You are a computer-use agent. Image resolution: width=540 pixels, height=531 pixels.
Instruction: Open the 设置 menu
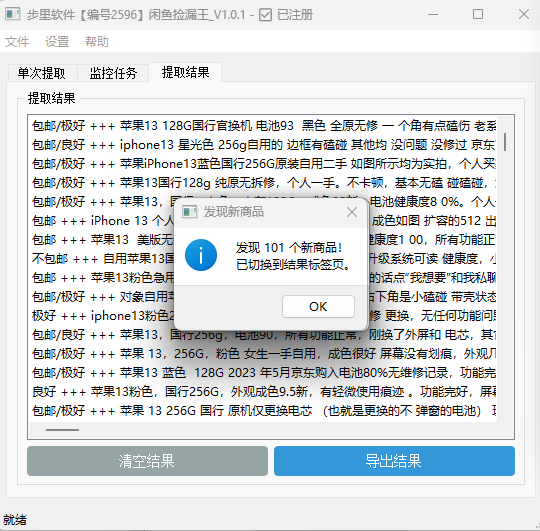point(57,42)
